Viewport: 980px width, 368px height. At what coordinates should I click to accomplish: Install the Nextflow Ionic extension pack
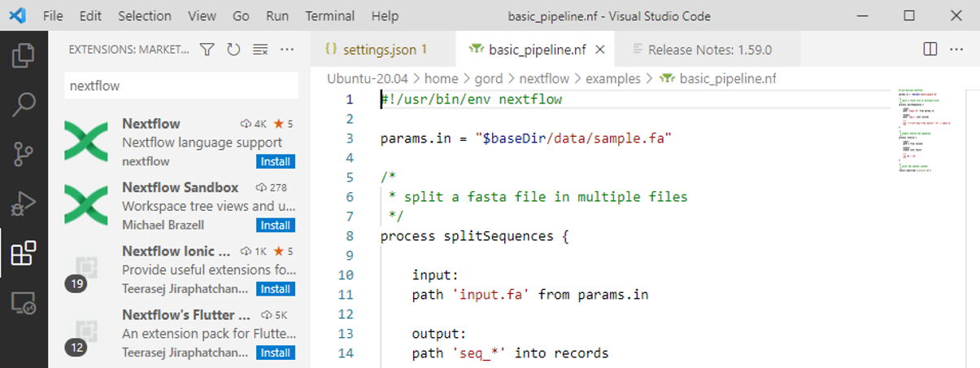tap(276, 289)
